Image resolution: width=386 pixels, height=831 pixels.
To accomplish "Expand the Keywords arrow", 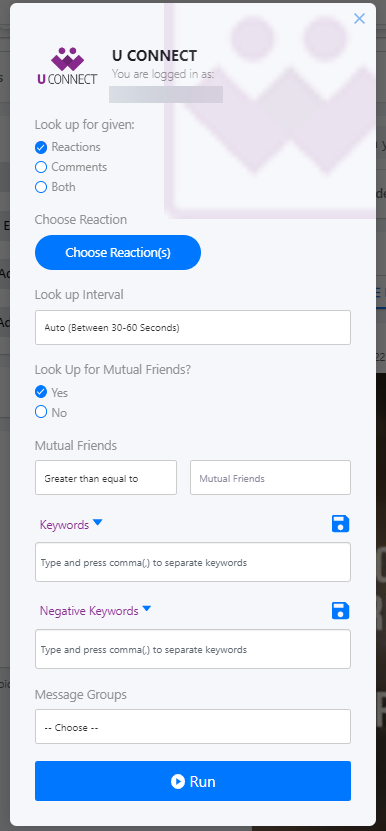I will (x=98, y=523).
